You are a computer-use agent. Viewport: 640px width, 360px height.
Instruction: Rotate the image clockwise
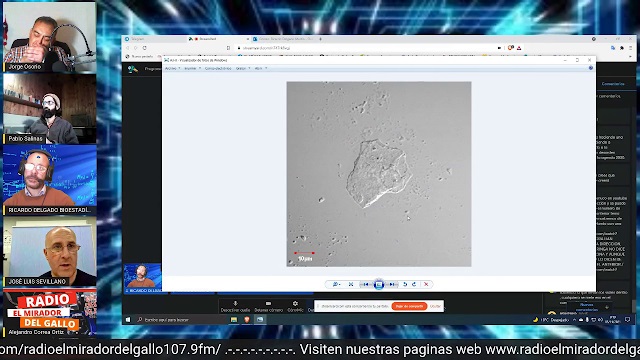(414, 284)
